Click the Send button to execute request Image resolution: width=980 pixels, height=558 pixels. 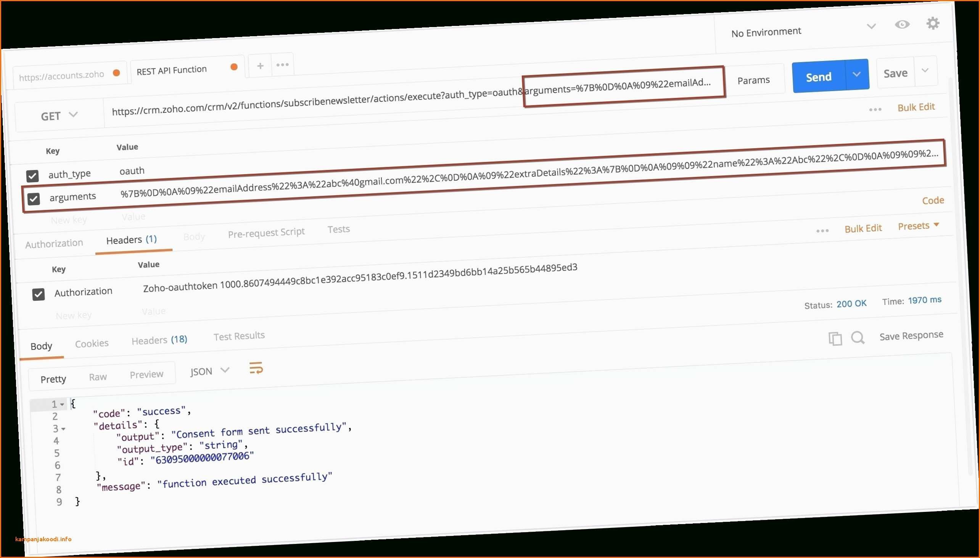(x=819, y=76)
